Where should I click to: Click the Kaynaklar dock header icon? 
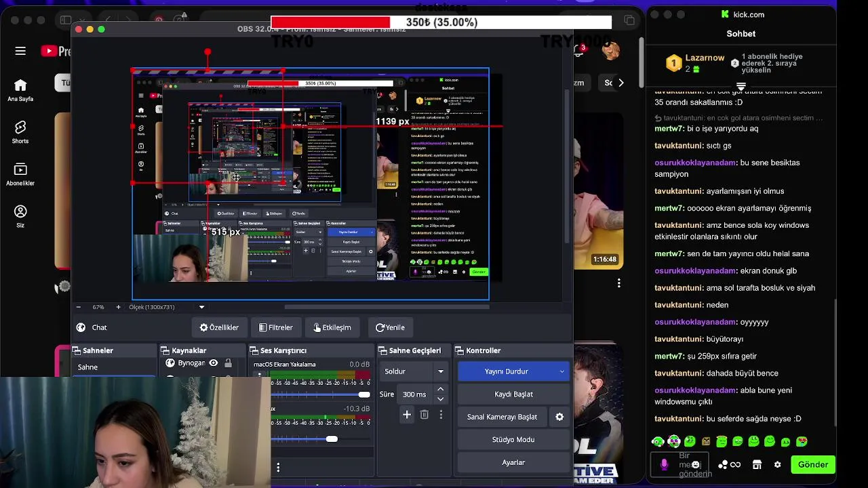coord(165,350)
